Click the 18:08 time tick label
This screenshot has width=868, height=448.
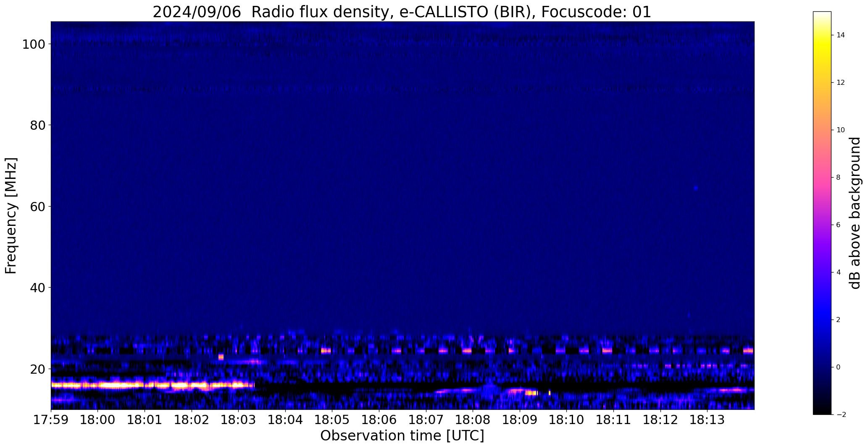(x=473, y=420)
